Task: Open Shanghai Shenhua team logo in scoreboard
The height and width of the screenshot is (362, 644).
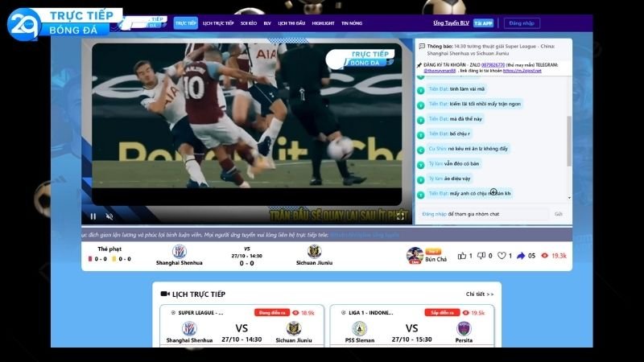Action: [x=179, y=251]
